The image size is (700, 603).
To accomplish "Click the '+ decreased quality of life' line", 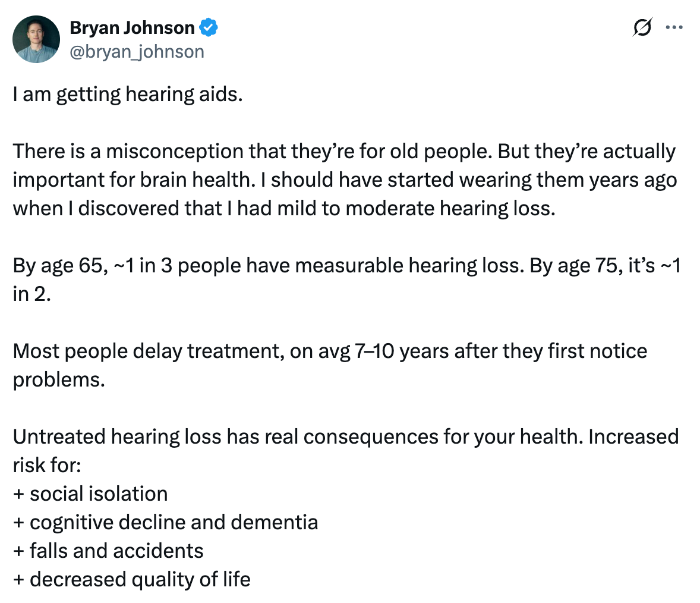I will (131, 579).
